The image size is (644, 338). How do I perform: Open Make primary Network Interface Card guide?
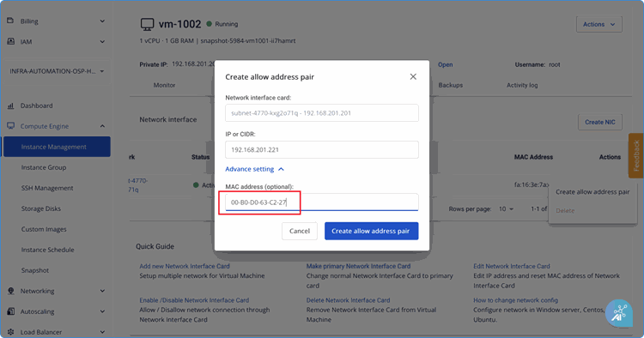pos(358,266)
